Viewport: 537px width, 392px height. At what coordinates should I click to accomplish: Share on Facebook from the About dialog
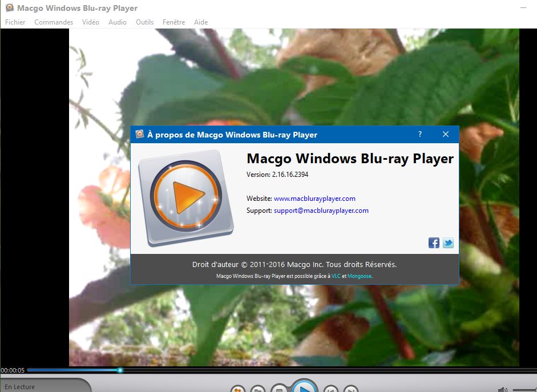(x=434, y=243)
